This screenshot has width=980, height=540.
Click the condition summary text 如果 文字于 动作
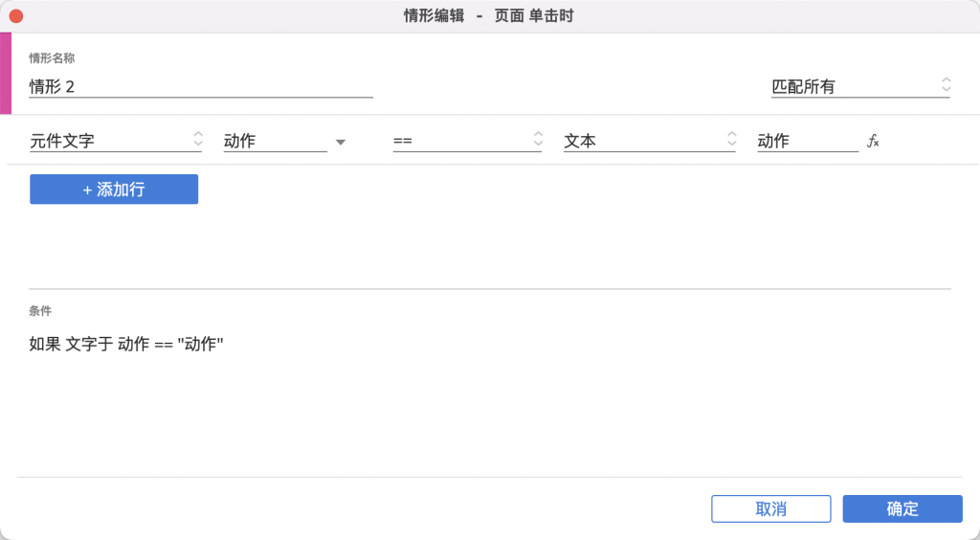click(126, 344)
